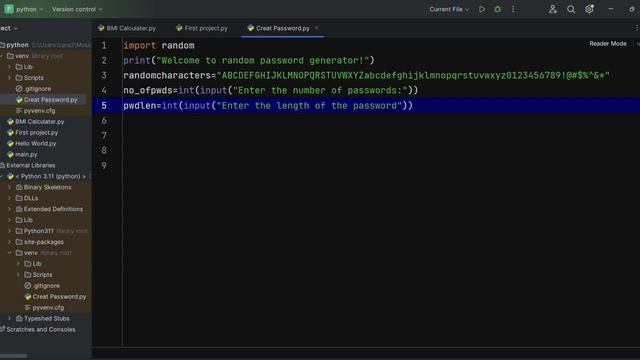Expand the Typeshed Stubs node
This screenshot has width=640, height=360.
click(x=10, y=318)
